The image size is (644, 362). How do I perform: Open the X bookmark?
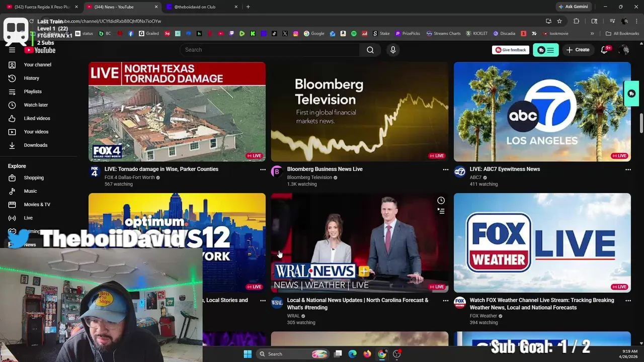click(285, 34)
